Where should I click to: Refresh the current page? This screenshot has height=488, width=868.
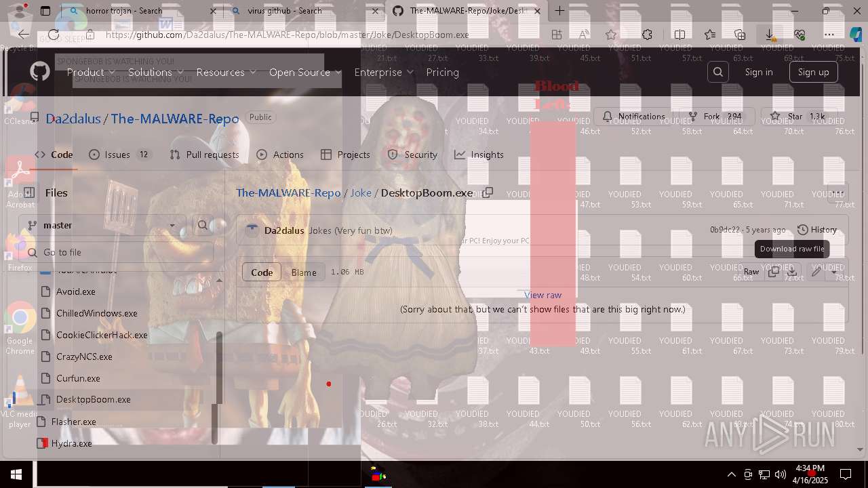[54, 35]
